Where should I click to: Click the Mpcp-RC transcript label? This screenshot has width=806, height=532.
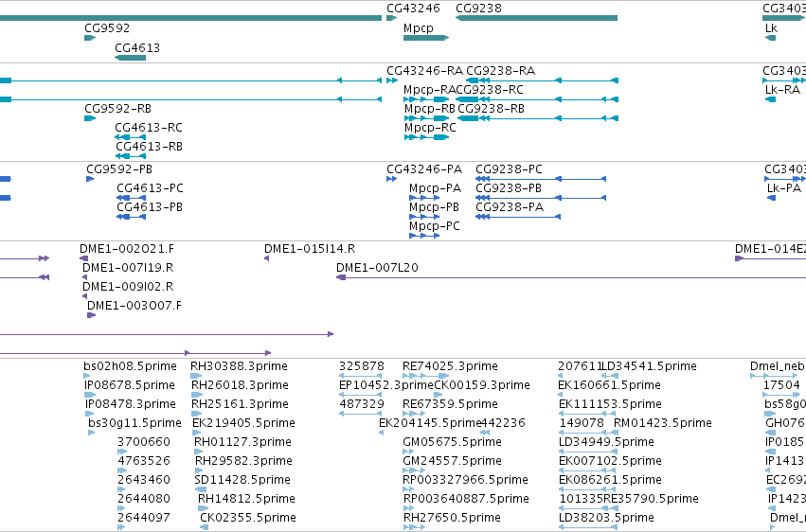(430, 128)
